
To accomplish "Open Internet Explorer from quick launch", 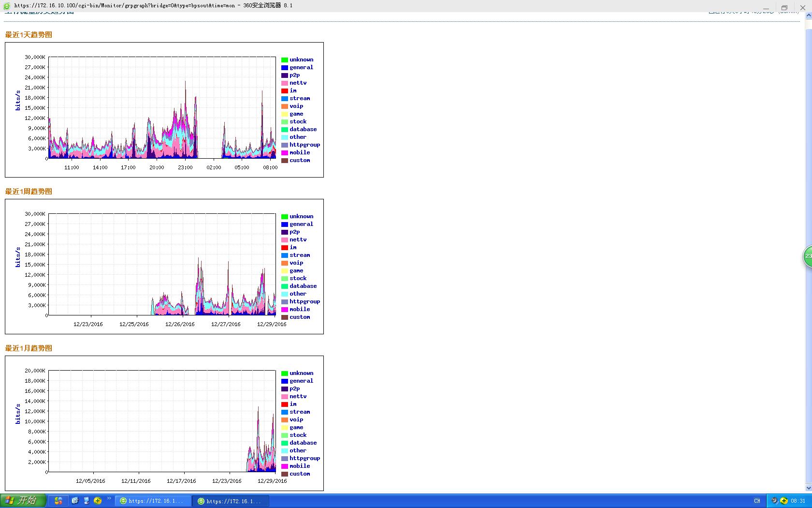I will 75,501.
